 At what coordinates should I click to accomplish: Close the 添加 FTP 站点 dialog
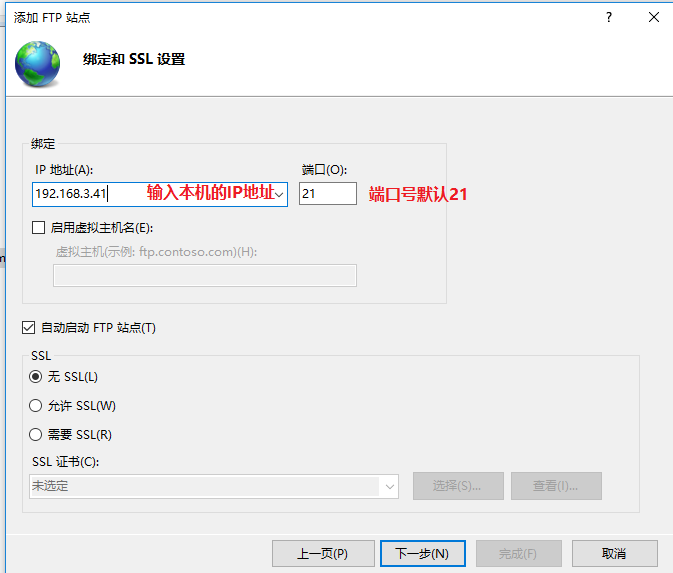(654, 17)
